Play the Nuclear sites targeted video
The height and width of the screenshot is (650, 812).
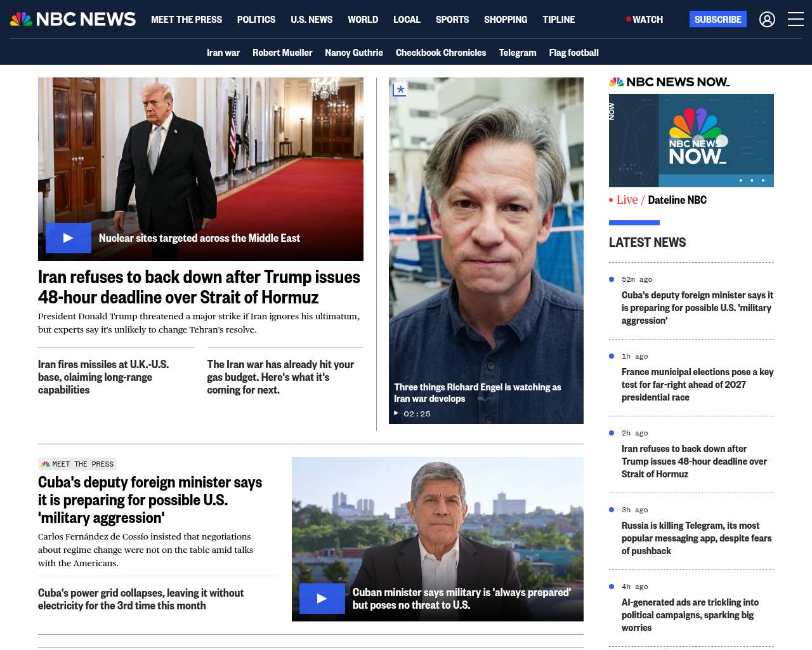point(69,238)
